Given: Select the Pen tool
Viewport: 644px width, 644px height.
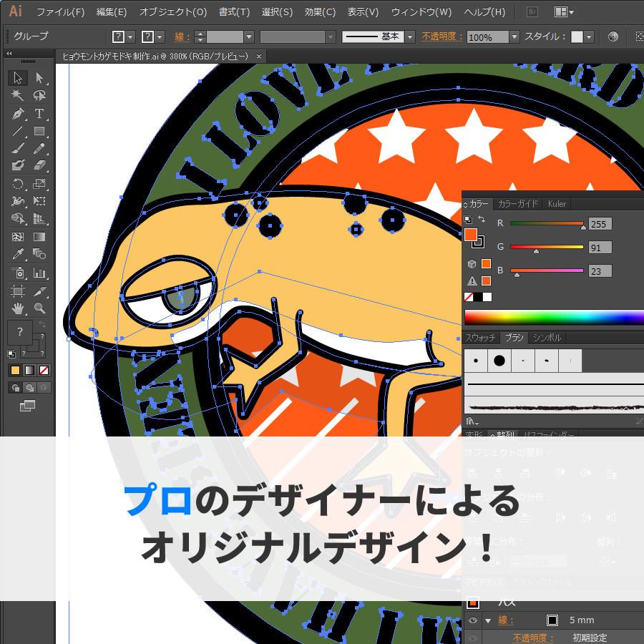Looking at the screenshot, I should pyautogui.click(x=18, y=113).
